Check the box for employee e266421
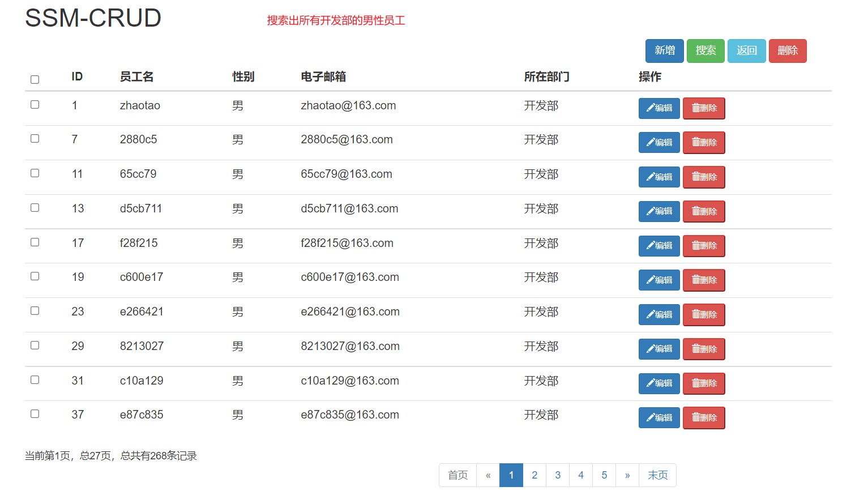Viewport: 868px width, 495px height. point(35,311)
